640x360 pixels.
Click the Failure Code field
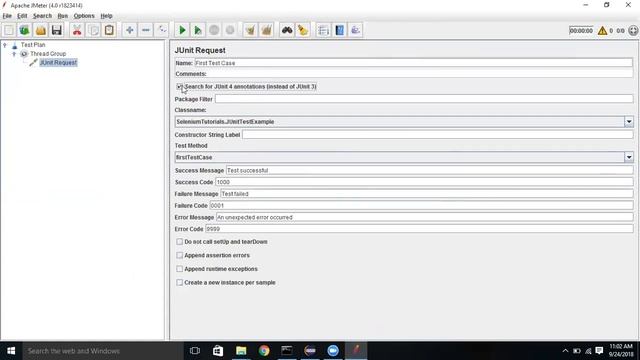(x=421, y=206)
